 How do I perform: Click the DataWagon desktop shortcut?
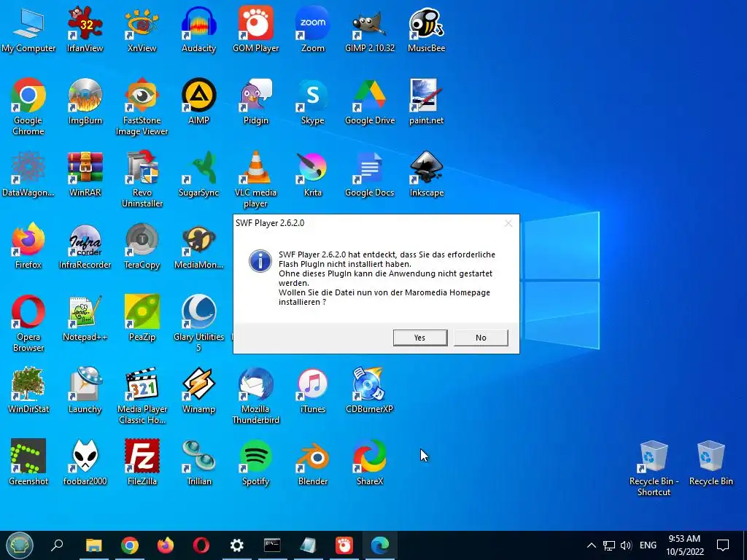pyautogui.click(x=28, y=174)
